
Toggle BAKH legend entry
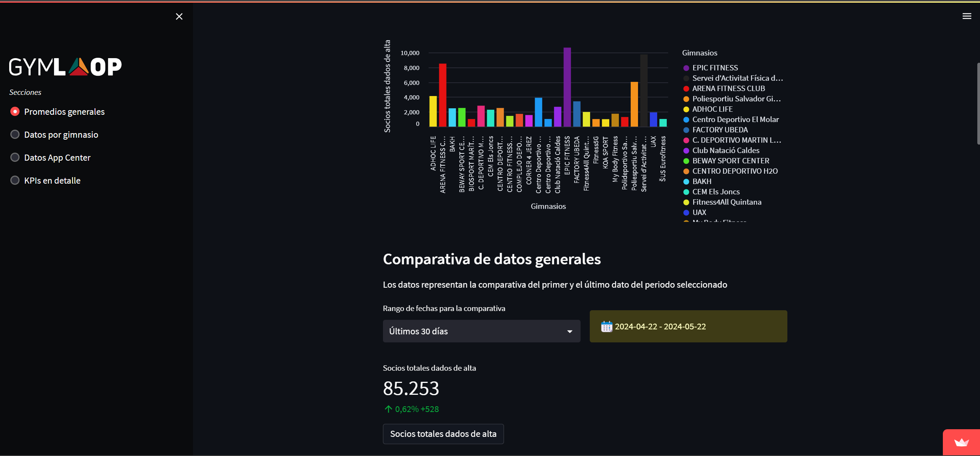[x=697, y=181]
